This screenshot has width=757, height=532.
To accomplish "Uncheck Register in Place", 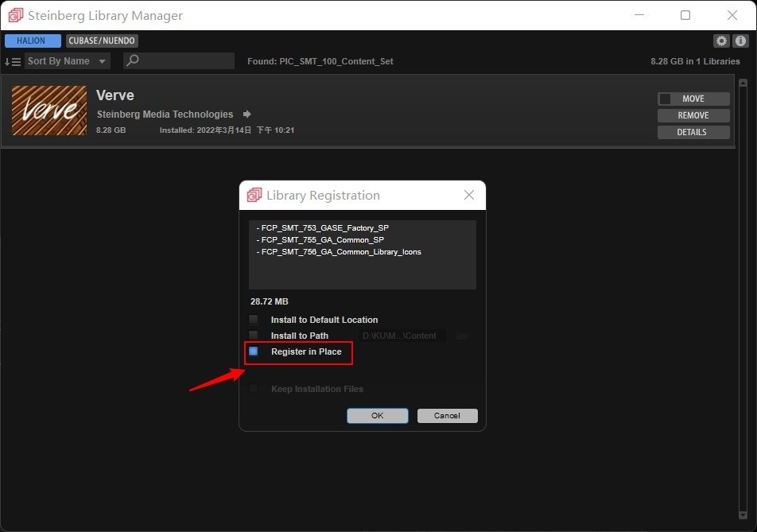I will (x=253, y=351).
